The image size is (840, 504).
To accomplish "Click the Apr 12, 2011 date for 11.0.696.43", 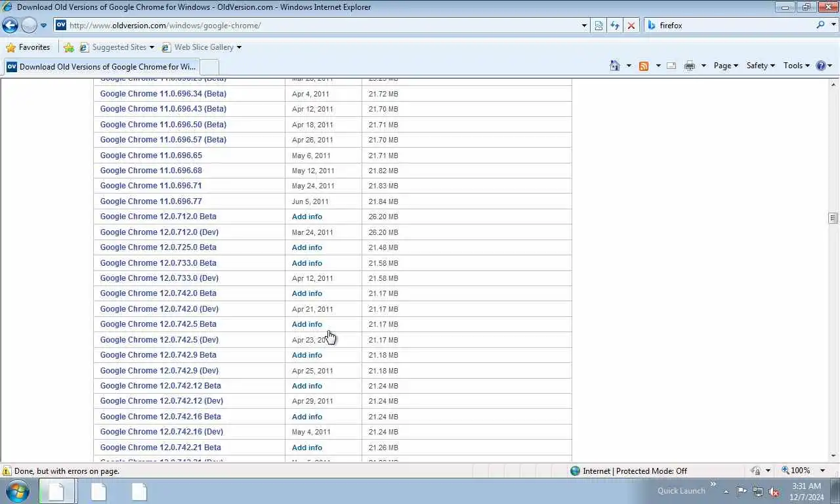I will 312,109.
